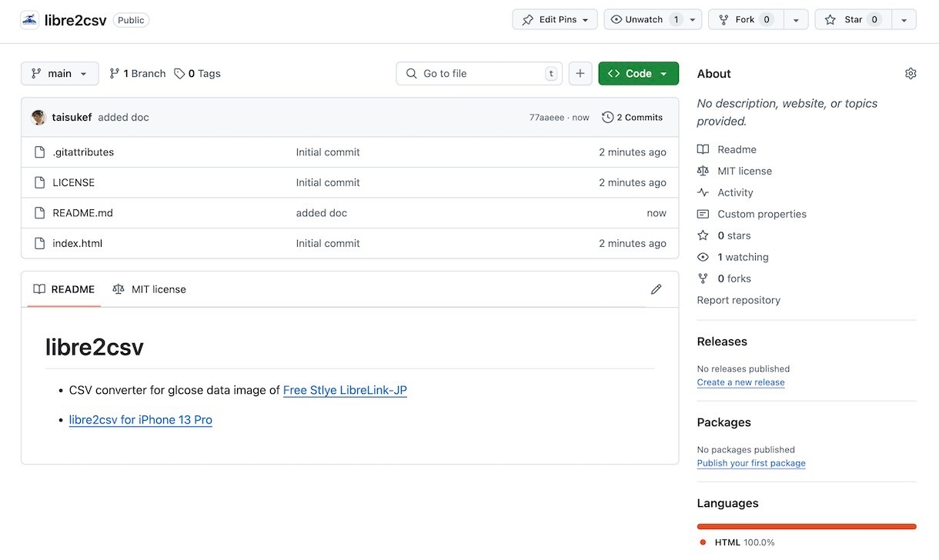Click the tag icon beside 0 Tags
The image size is (939, 560).
click(179, 74)
